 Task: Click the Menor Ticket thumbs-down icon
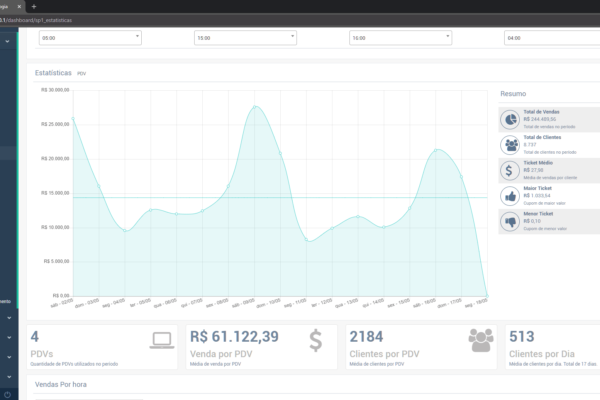[x=510, y=222]
